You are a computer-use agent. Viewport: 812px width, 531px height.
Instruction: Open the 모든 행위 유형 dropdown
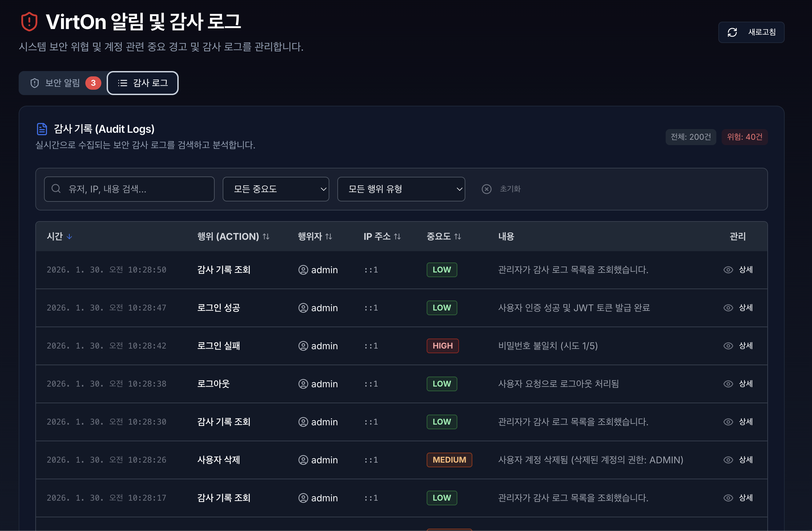point(401,189)
